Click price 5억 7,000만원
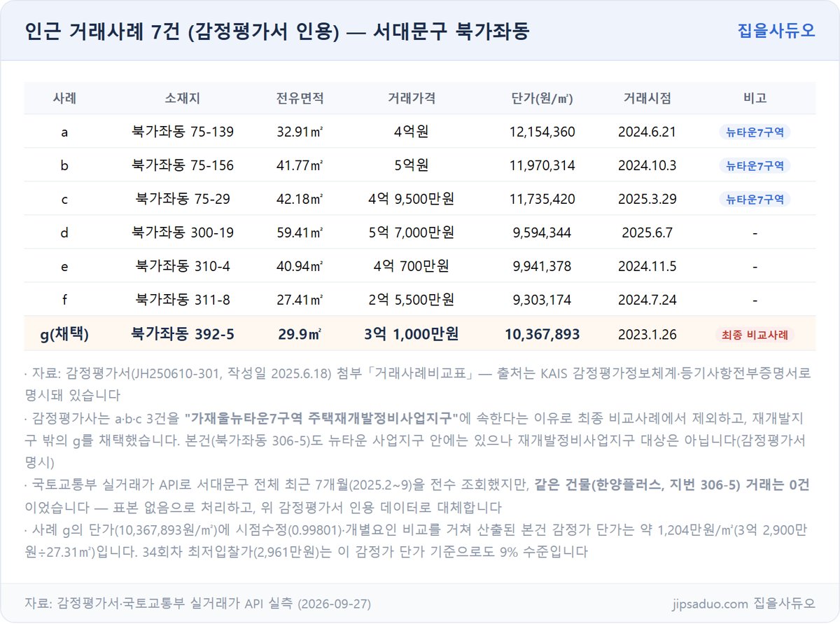Image resolution: width=840 pixels, height=624 pixels. (x=412, y=233)
